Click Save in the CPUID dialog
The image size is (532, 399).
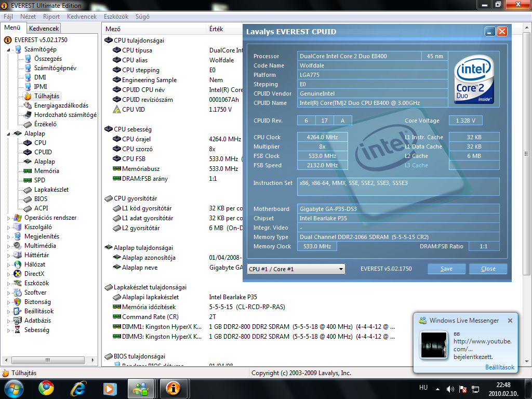point(446,269)
